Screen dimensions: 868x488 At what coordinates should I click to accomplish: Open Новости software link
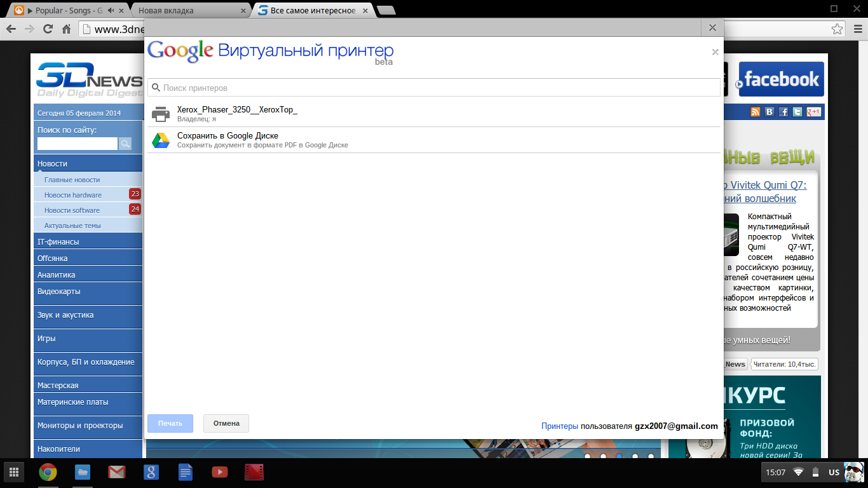click(x=72, y=210)
